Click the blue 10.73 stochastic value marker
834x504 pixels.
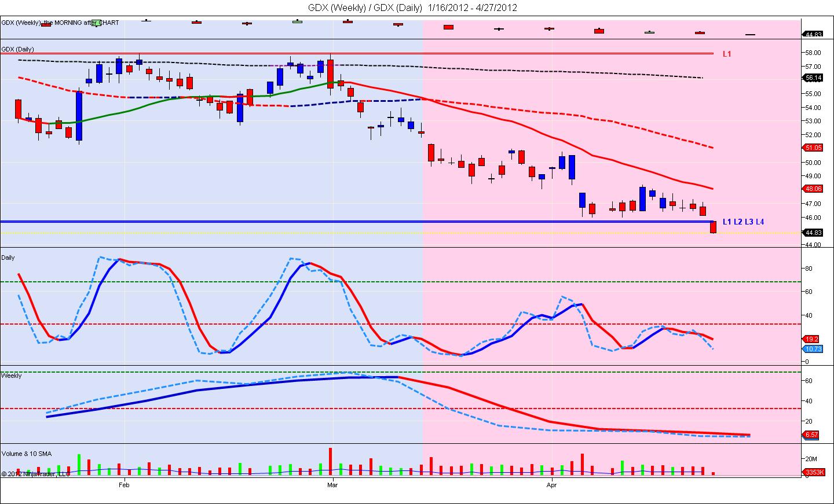pyautogui.click(x=814, y=349)
